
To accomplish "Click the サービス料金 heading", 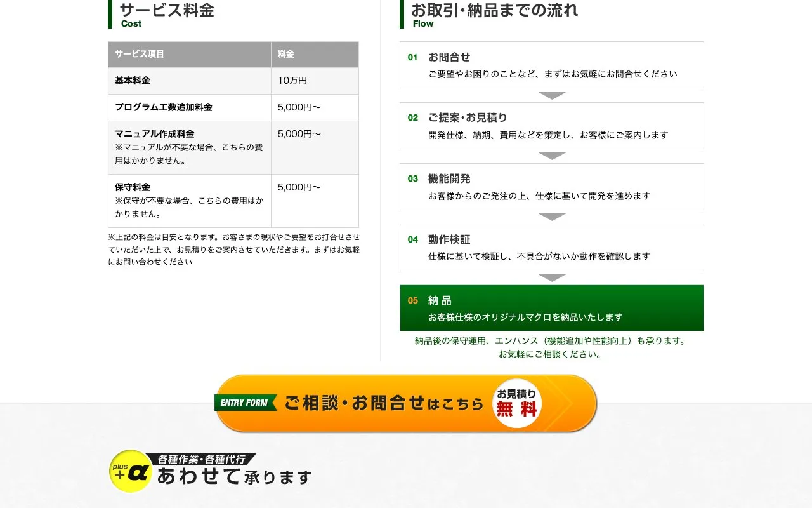I will pos(167,10).
